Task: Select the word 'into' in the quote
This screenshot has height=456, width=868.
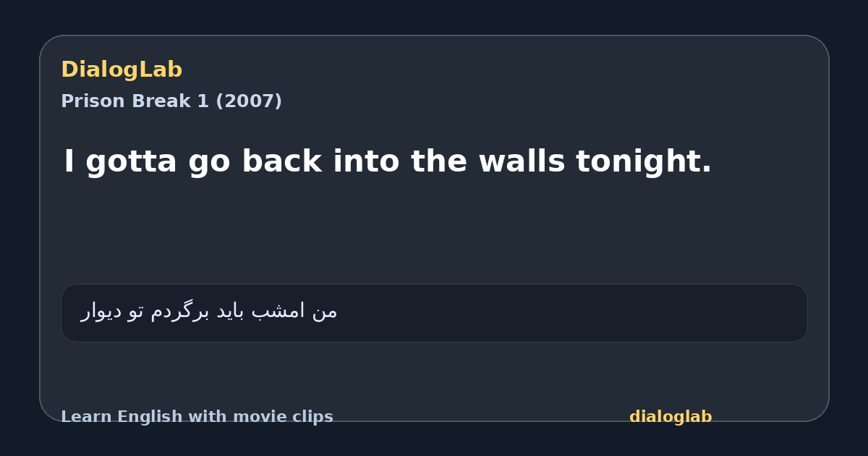Action: tap(366, 161)
